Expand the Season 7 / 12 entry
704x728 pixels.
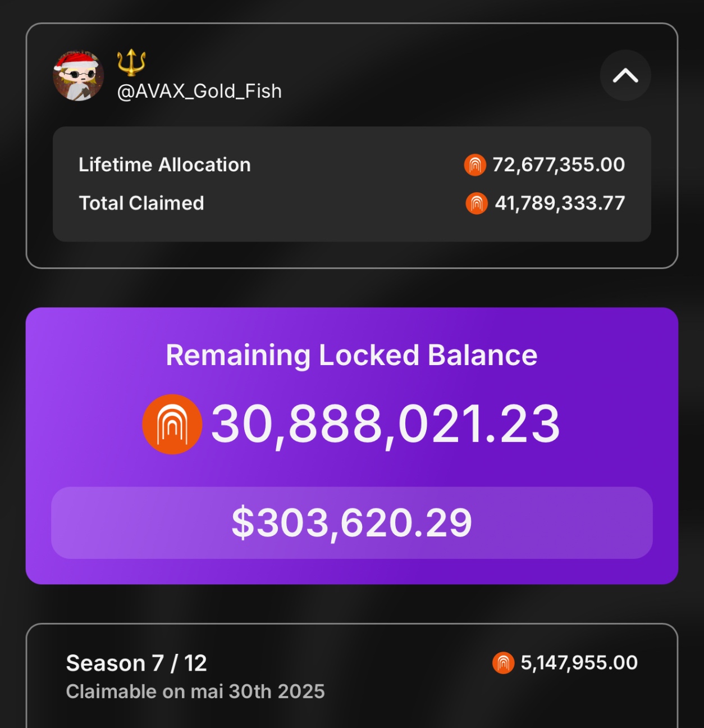136,663
